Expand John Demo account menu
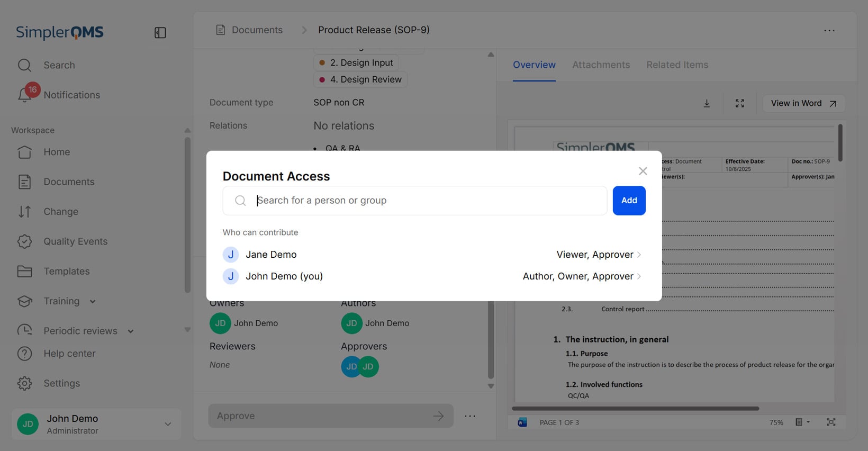Viewport: 868px width, 451px height. tap(168, 424)
